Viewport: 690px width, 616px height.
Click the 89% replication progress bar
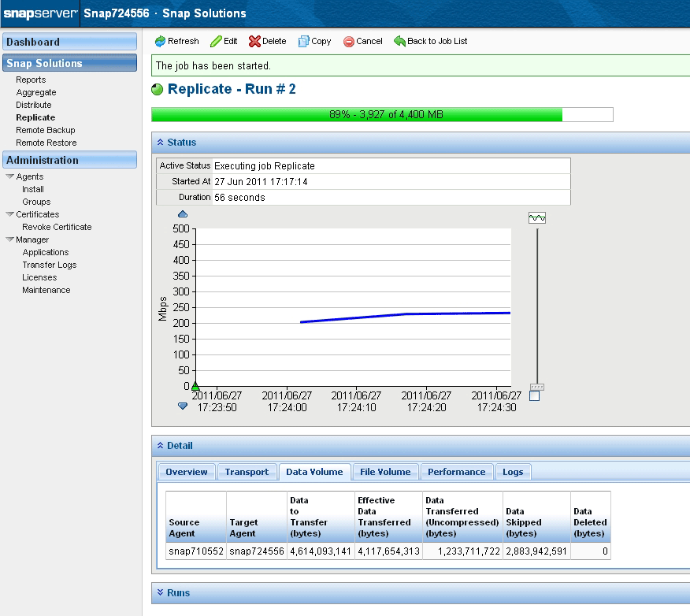pyautogui.click(x=382, y=115)
